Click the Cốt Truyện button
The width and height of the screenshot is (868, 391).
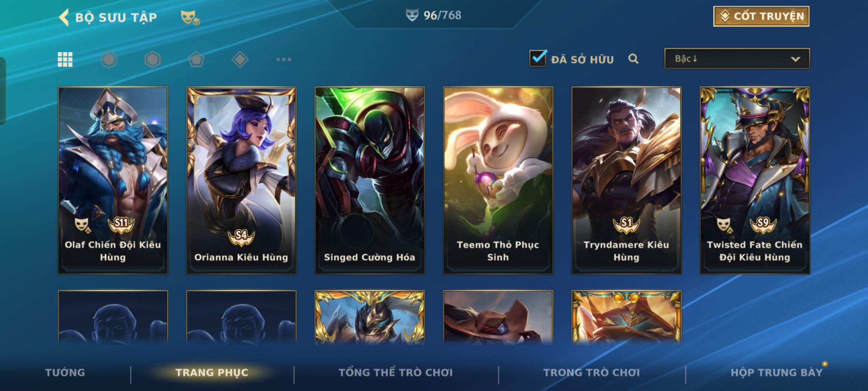(761, 16)
